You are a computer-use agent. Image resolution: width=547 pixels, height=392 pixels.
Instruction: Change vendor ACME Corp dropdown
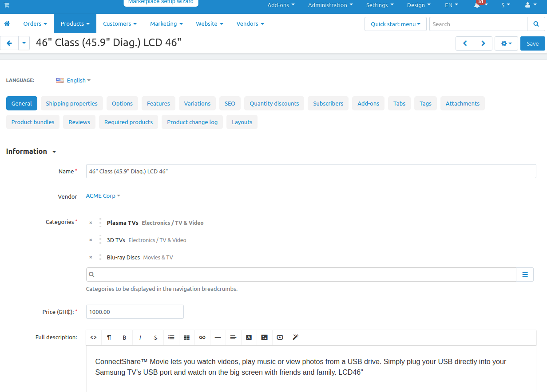coord(103,196)
